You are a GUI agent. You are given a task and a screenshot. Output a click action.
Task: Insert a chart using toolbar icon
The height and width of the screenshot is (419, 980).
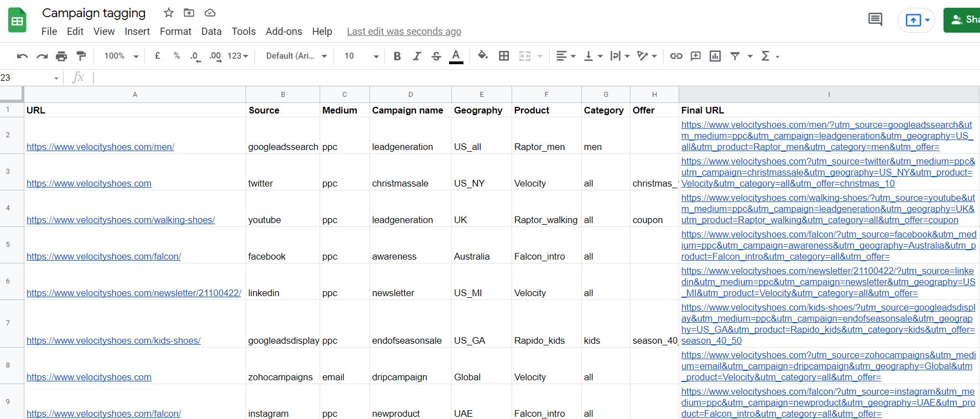coord(715,56)
